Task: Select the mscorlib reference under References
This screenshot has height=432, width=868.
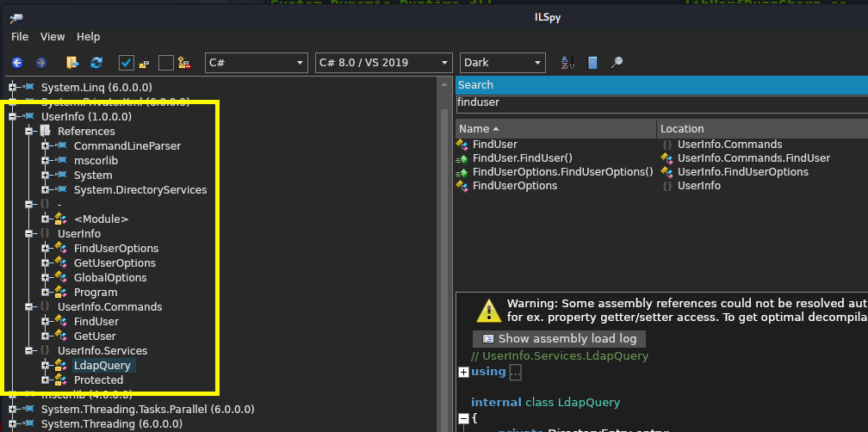Action: coord(96,160)
